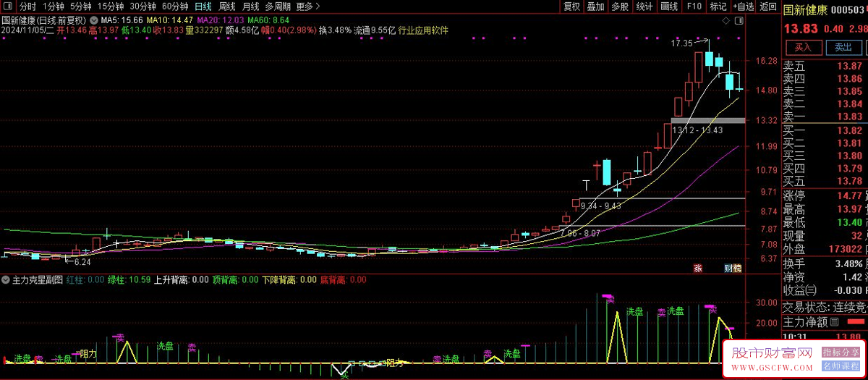Click the MA5: 15.66 indicator label
Image resolution: width=868 pixels, height=380 pixels.
click(121, 20)
